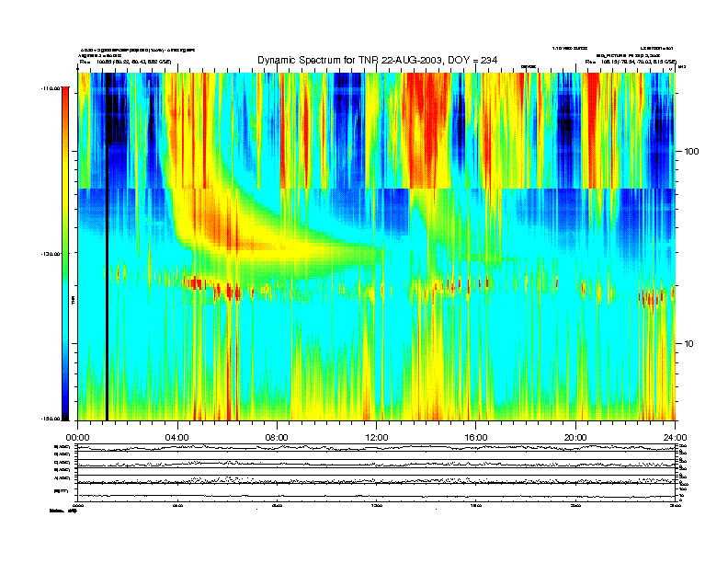The width and height of the screenshot is (728, 563).
Task: Click the "00:00" time axis label
Action: tap(77, 438)
